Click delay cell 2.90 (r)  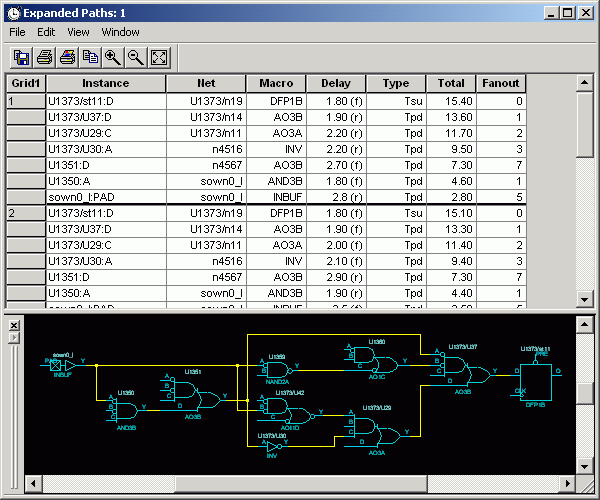(336, 277)
